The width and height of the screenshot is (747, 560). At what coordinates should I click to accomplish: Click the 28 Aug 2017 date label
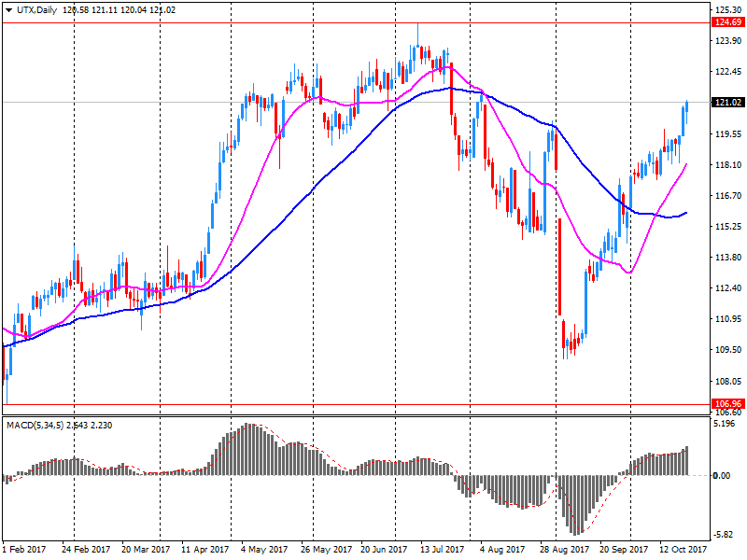pyautogui.click(x=564, y=550)
